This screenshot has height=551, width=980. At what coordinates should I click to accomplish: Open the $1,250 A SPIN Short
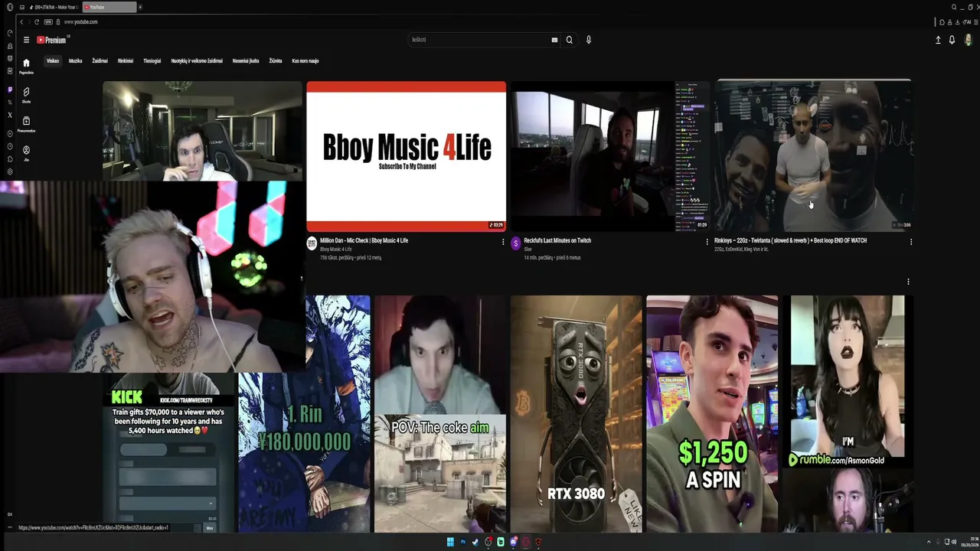point(712,414)
